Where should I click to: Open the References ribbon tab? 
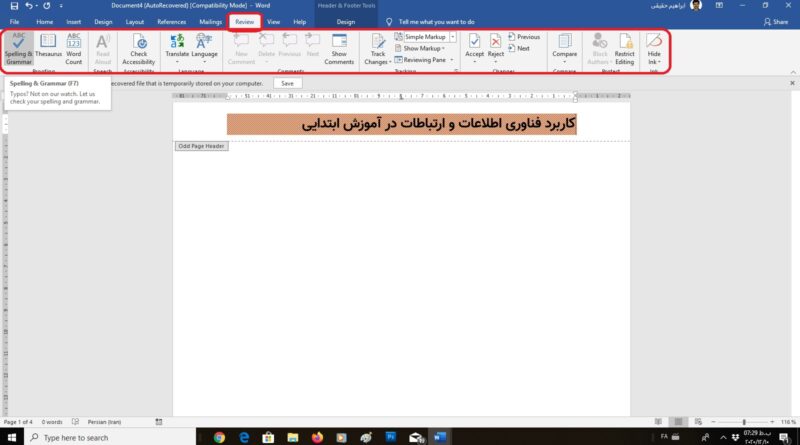coord(172,21)
